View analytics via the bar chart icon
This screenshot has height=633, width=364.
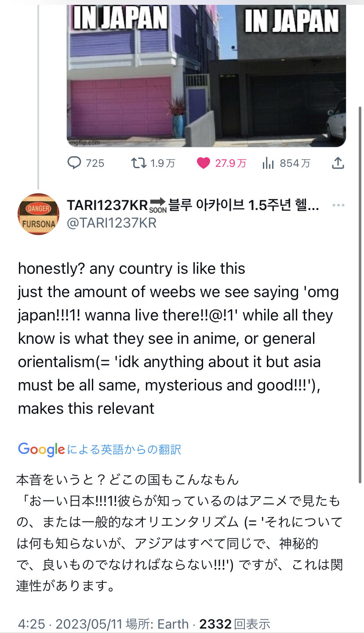pos(268,164)
